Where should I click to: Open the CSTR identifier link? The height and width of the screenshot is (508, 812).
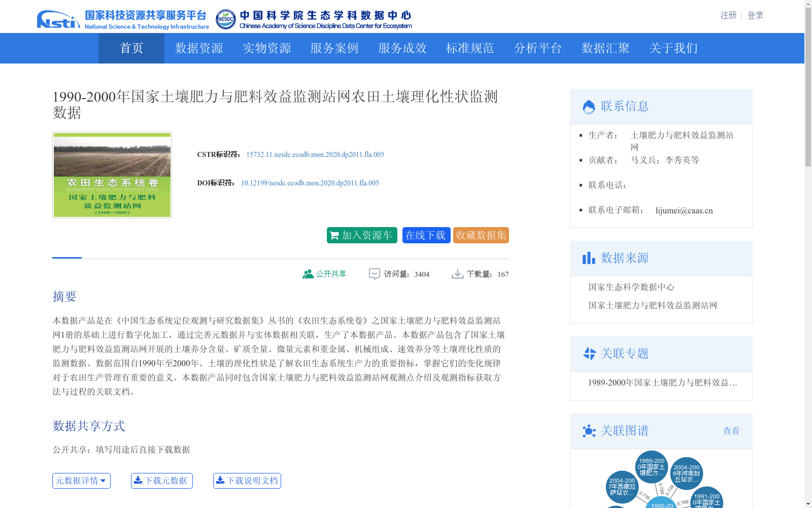[315, 154]
